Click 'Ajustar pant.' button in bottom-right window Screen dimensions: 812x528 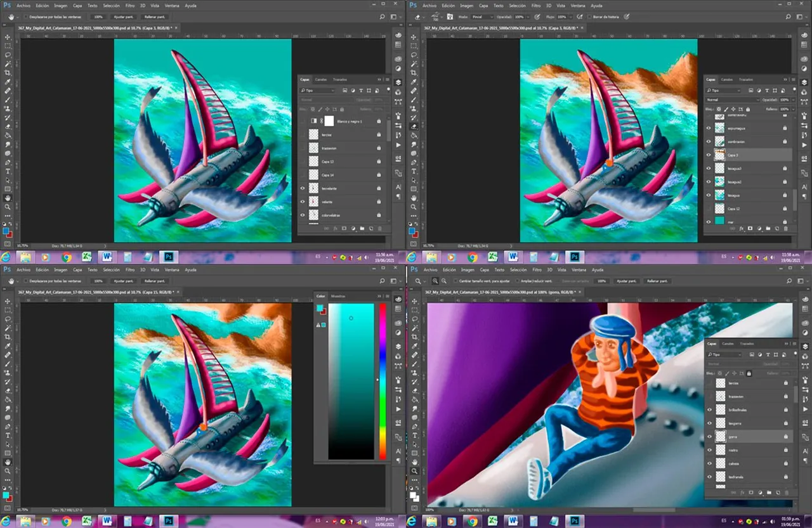626,281
